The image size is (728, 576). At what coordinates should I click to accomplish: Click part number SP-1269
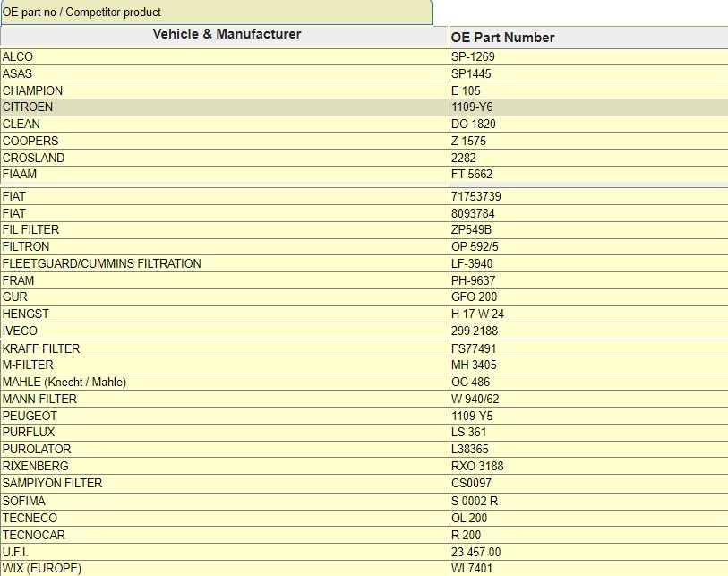[473, 56]
